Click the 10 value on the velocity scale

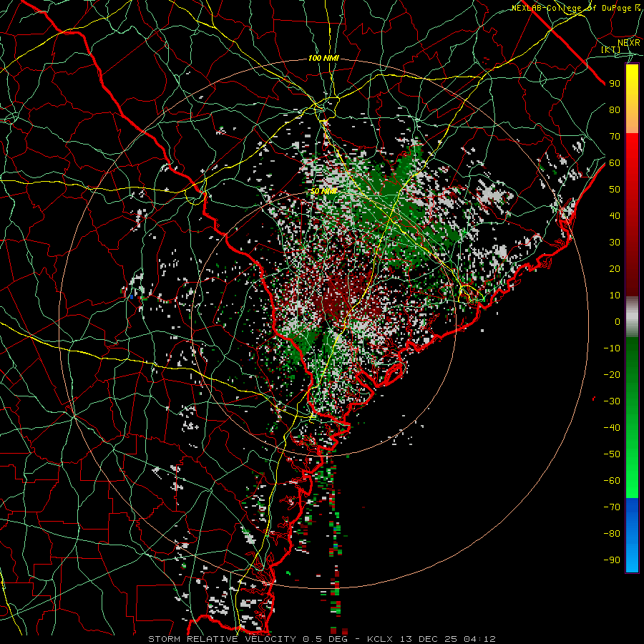coord(615,296)
